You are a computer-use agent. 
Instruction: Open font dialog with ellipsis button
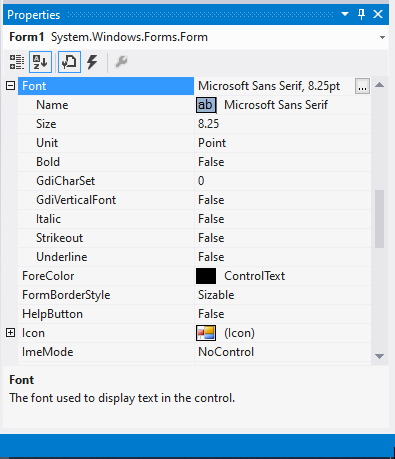pyautogui.click(x=362, y=86)
